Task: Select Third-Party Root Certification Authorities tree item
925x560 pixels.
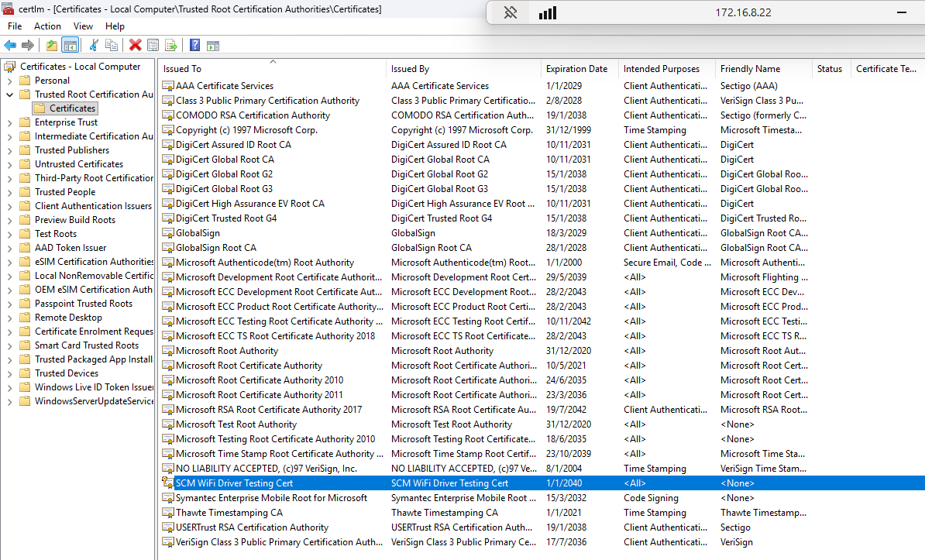Action: [94, 178]
